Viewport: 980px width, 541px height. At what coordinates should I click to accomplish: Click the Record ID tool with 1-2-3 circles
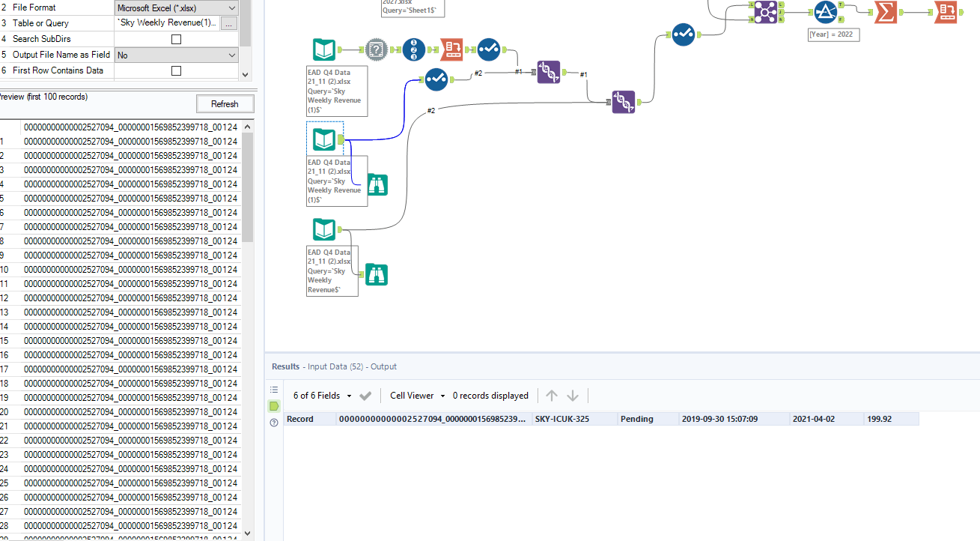[413, 50]
